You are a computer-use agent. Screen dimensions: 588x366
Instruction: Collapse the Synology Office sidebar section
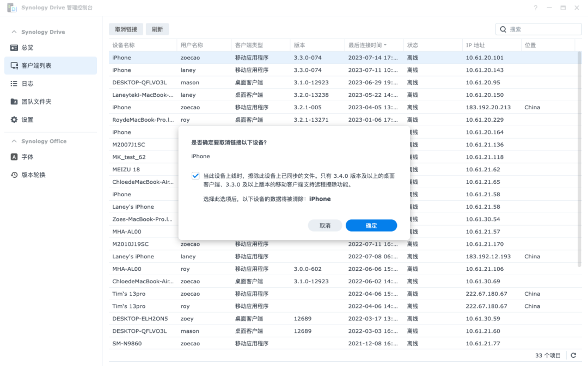point(14,141)
